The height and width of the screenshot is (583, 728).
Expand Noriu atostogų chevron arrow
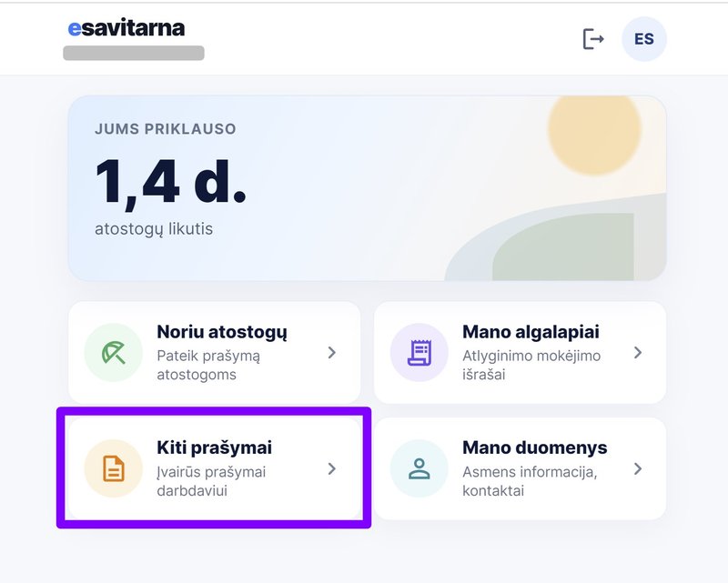[x=331, y=352]
